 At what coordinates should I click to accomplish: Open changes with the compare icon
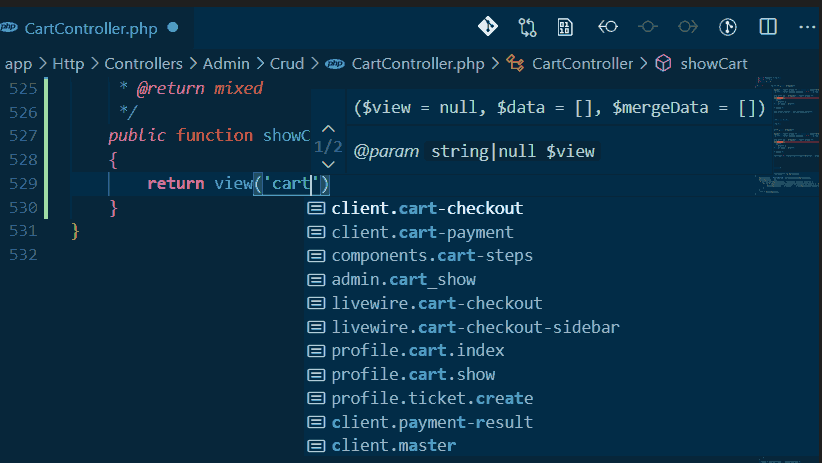click(x=527, y=27)
